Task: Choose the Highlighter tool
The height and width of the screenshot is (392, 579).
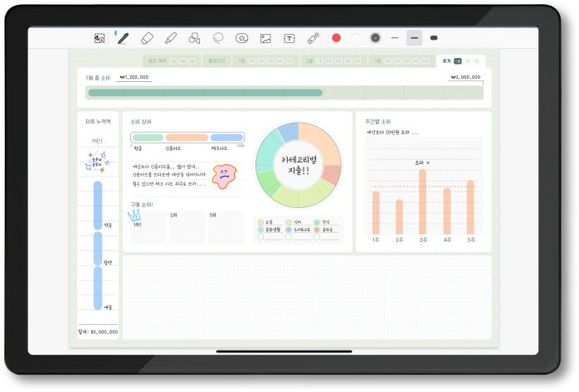Action: point(171,38)
